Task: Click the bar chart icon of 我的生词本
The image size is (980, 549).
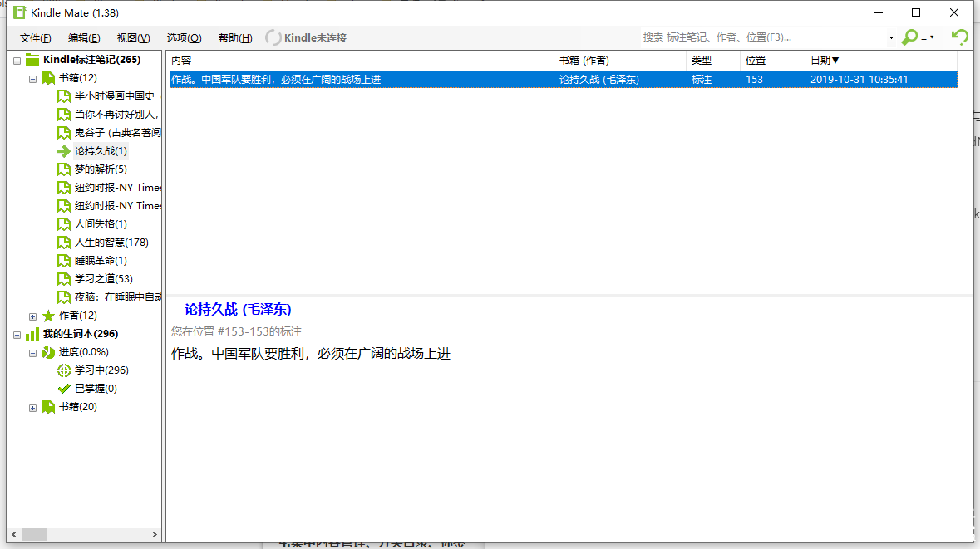Action: click(x=32, y=334)
